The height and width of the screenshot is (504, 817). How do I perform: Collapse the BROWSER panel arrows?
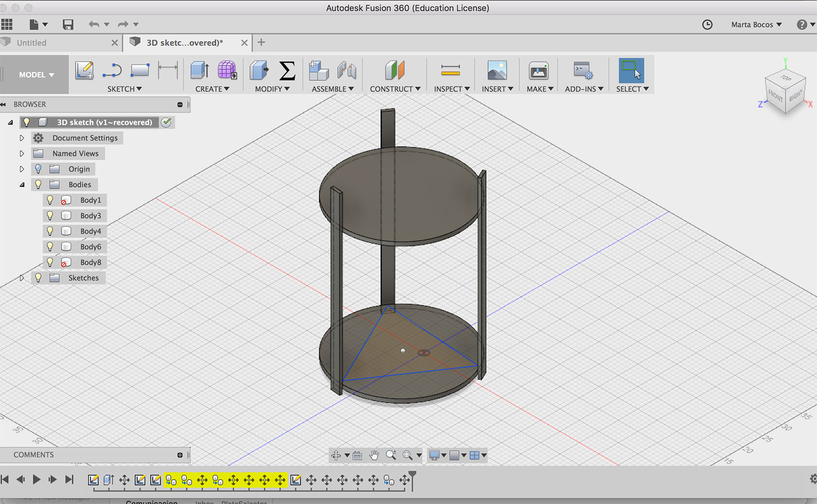click(3, 104)
